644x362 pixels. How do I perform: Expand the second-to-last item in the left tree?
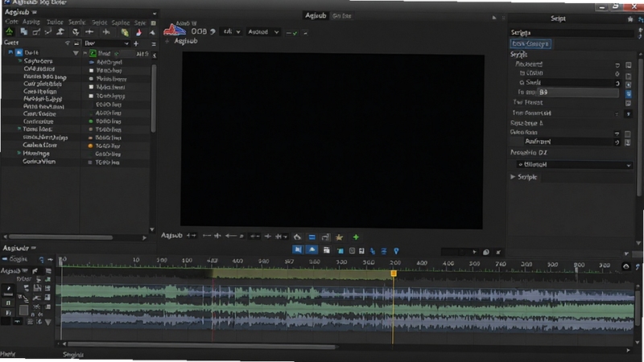19,153
